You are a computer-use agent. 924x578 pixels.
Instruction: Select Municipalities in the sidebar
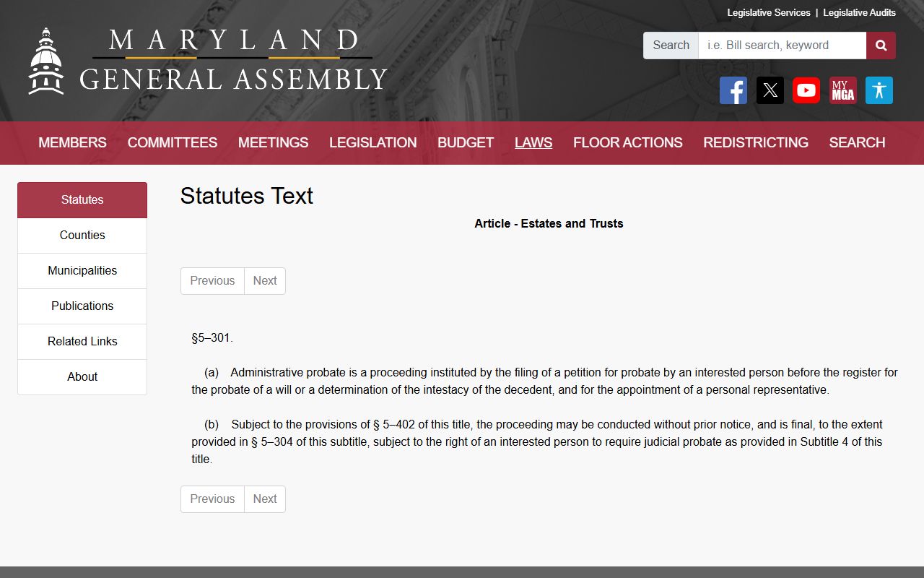[x=82, y=271]
